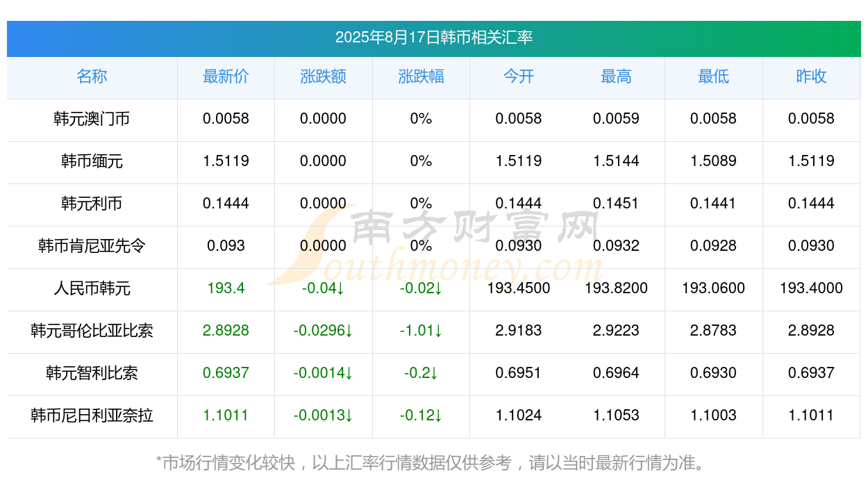Click 人民币韩元 latest price 193.4

[x=226, y=288]
